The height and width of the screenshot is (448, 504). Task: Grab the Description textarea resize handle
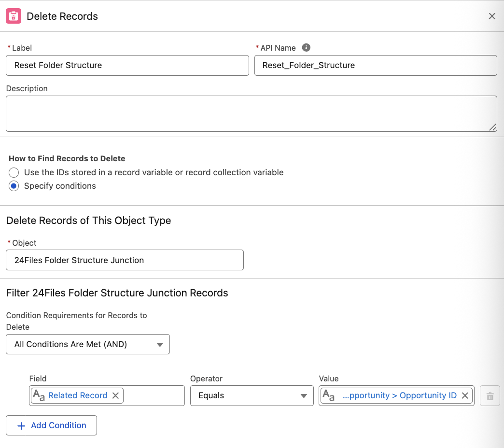[492, 127]
